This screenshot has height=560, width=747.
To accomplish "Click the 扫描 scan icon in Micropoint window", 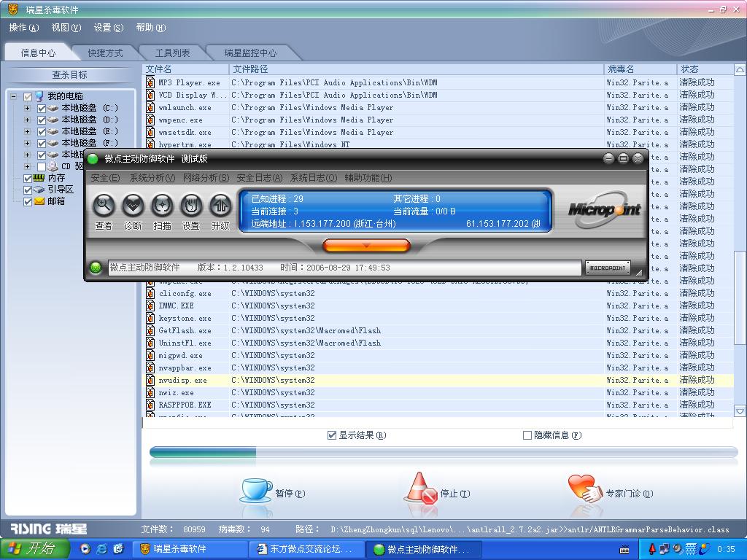I will click(162, 206).
